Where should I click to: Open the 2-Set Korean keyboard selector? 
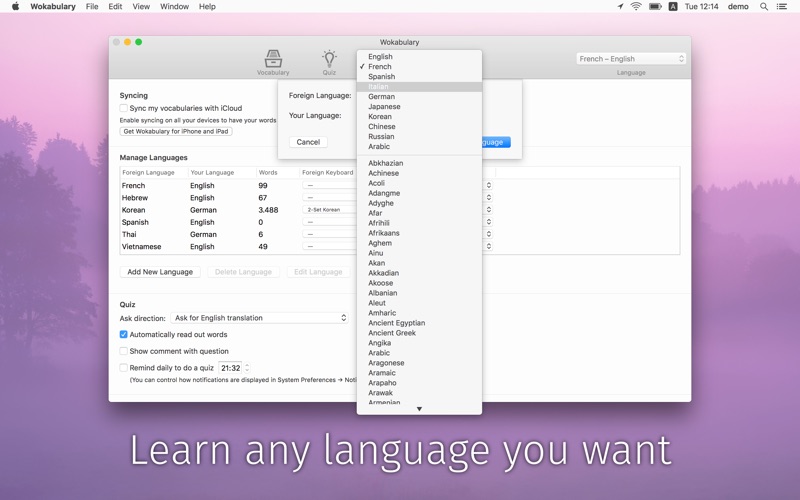329,210
